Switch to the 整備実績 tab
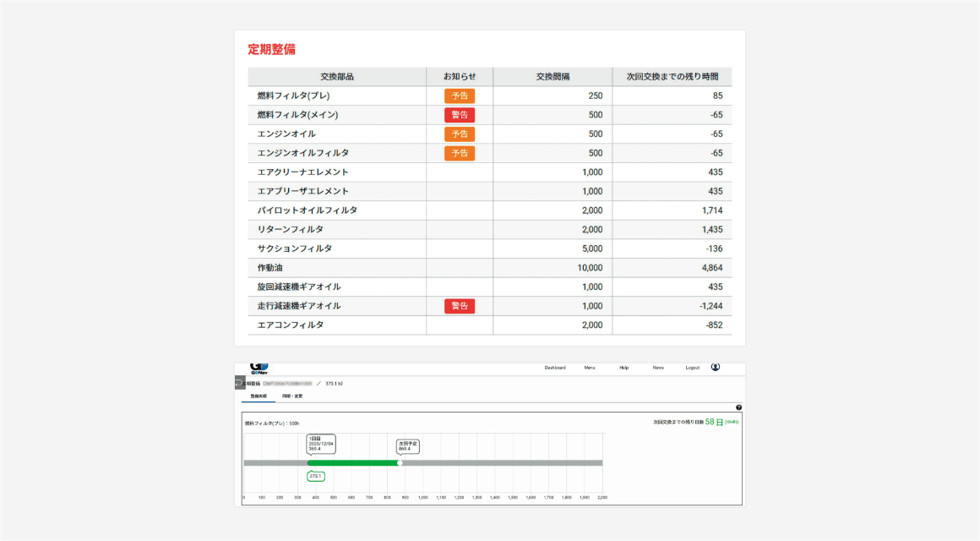 click(x=258, y=395)
